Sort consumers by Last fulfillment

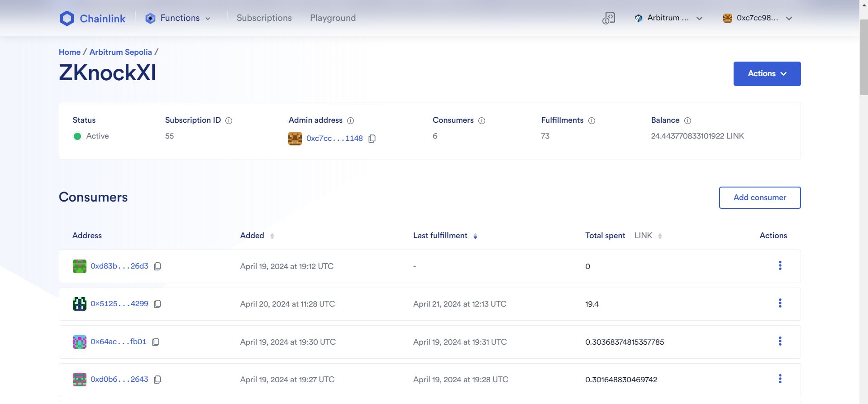pyautogui.click(x=475, y=236)
